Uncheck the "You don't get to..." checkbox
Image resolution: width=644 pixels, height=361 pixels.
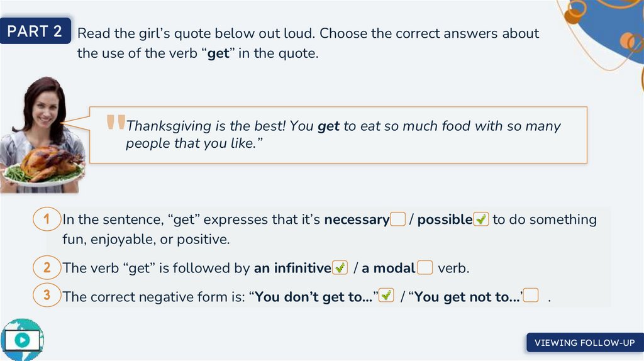tap(386, 296)
